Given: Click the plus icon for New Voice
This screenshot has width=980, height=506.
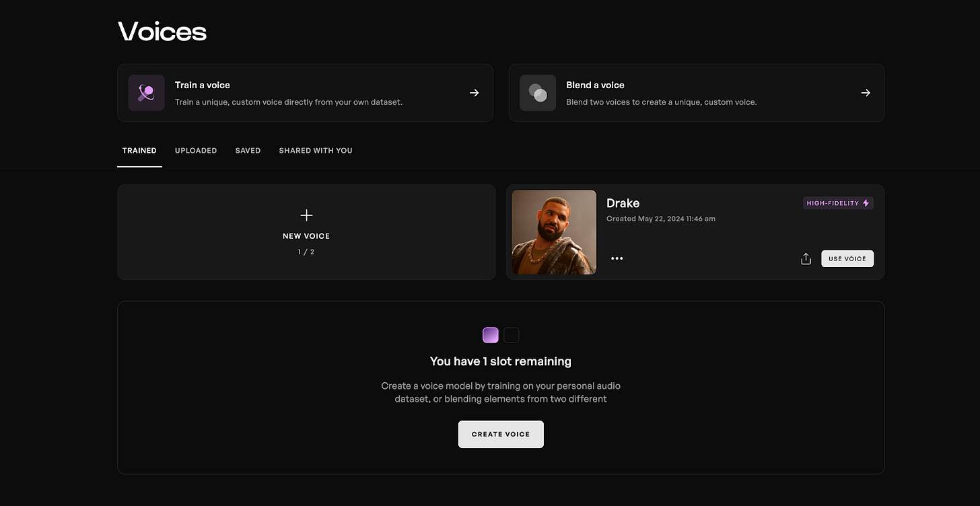Looking at the screenshot, I should click(x=306, y=215).
